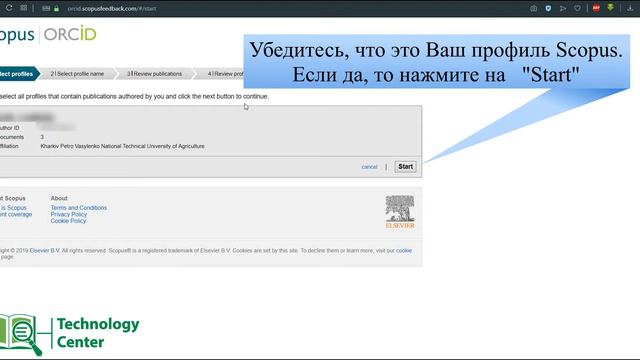Open the Privacy Policy link
640x360 pixels.
tap(69, 214)
